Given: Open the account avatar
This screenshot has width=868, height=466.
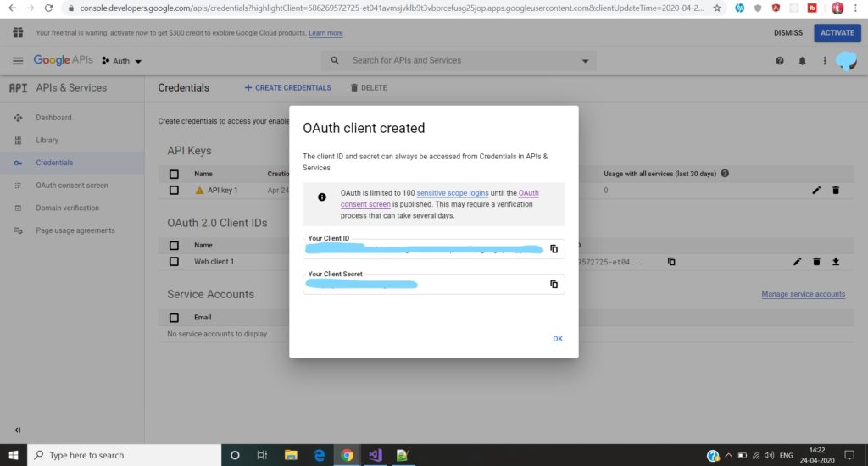Looking at the screenshot, I should [847, 60].
